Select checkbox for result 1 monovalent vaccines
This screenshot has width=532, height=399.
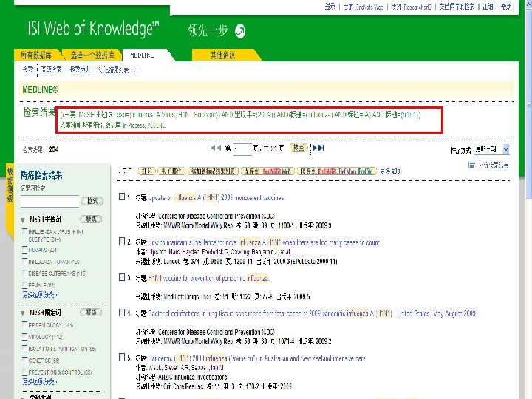pyautogui.click(x=122, y=197)
